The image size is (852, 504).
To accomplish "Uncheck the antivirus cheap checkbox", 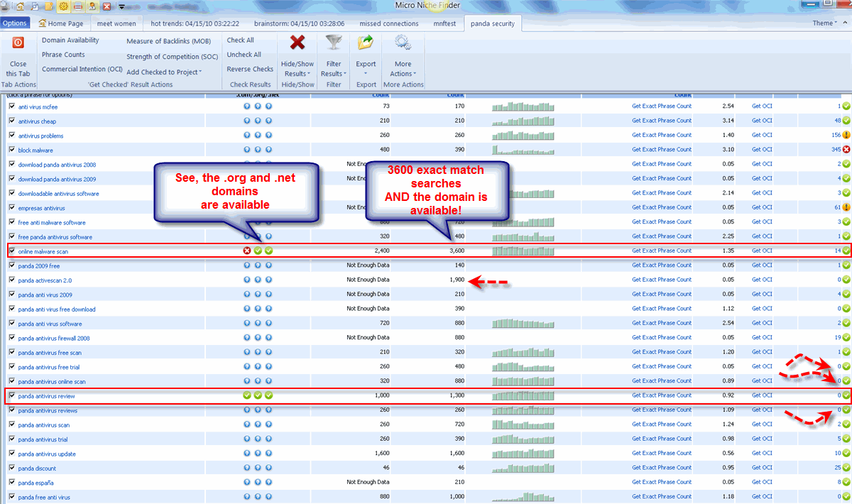I will tap(11, 121).
